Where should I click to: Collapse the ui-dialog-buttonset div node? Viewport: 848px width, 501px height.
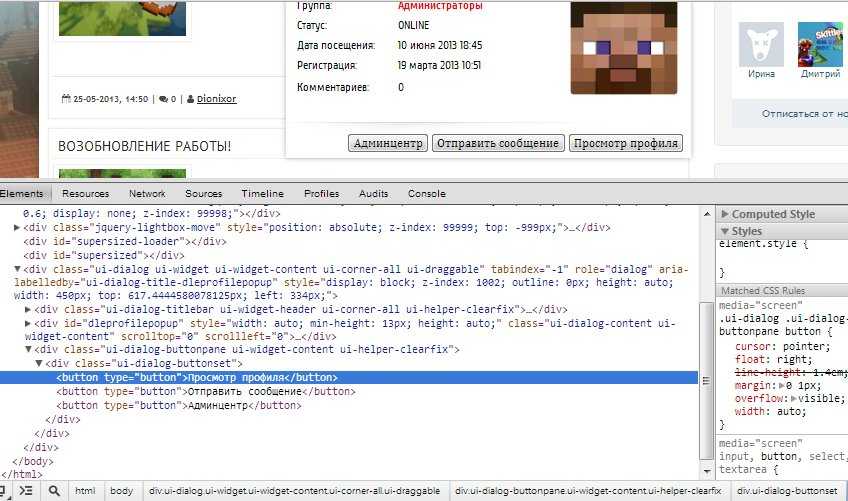coord(38,363)
